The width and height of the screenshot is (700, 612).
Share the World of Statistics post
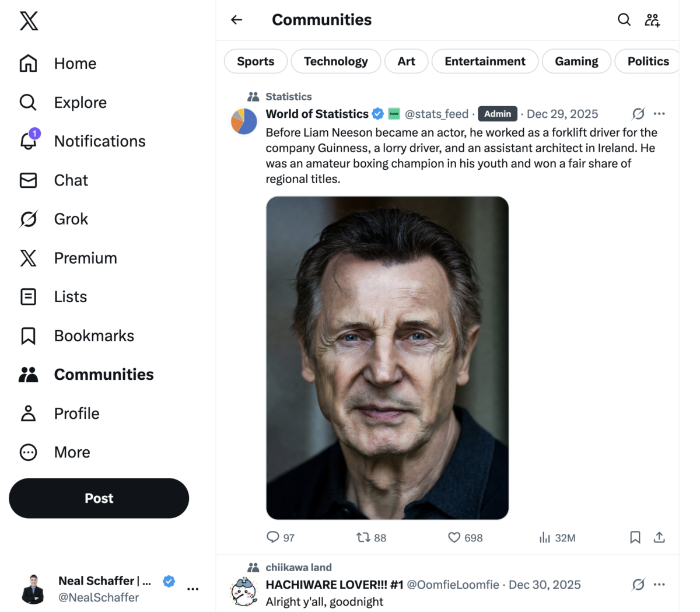click(660, 537)
